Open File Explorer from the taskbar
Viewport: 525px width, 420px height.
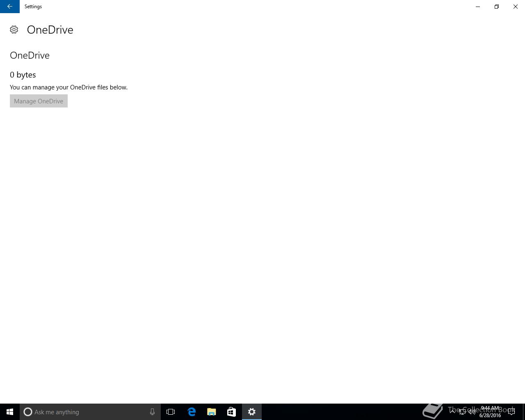[212, 412]
